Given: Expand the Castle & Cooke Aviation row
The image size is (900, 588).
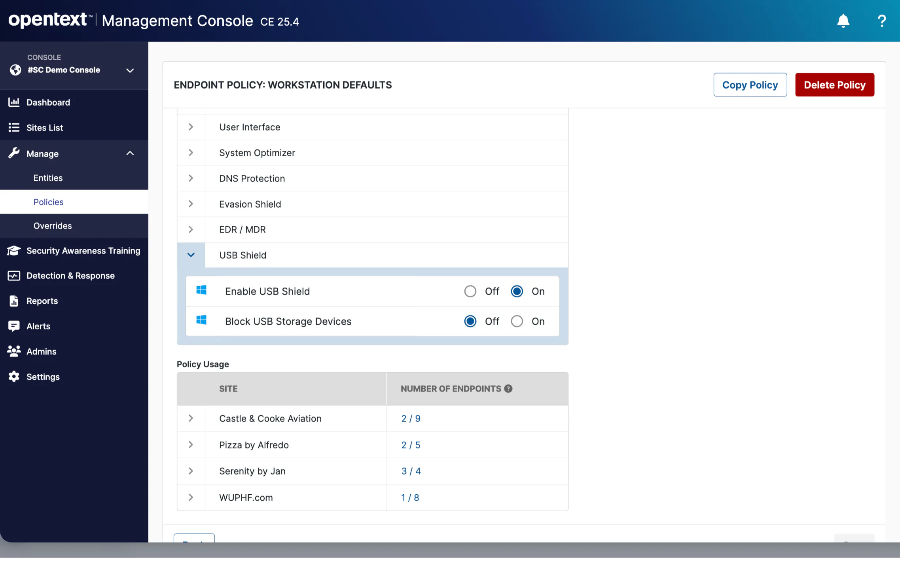Looking at the screenshot, I should 191,418.
